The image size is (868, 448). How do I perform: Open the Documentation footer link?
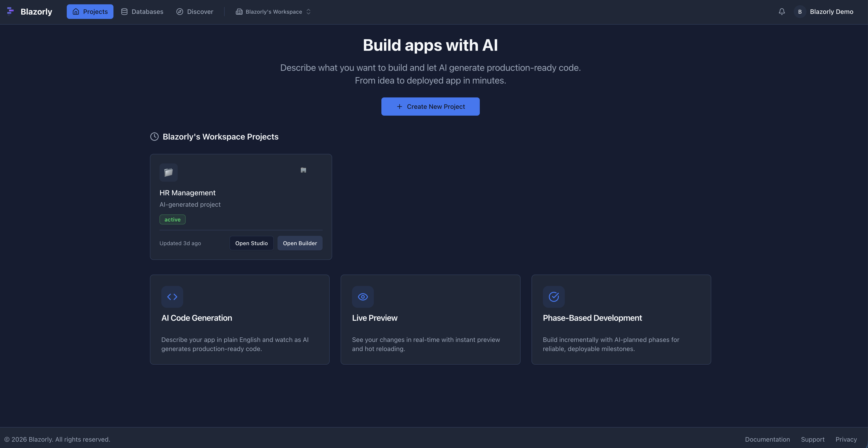tap(767, 439)
